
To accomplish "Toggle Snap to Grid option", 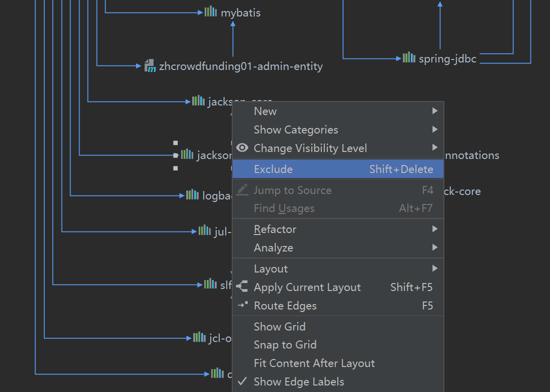I will (x=338, y=344).
